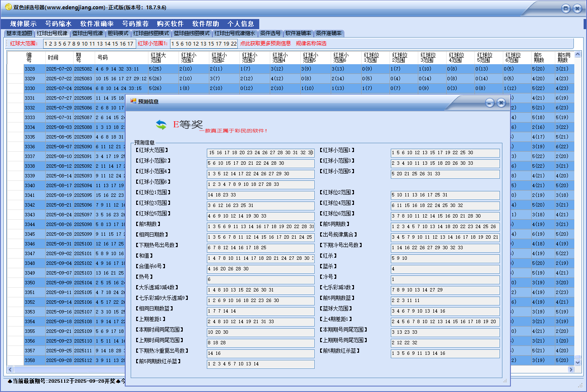The image size is (587, 392).
Task: Click the 红球大范围 prediction text field
Action: [261, 153]
